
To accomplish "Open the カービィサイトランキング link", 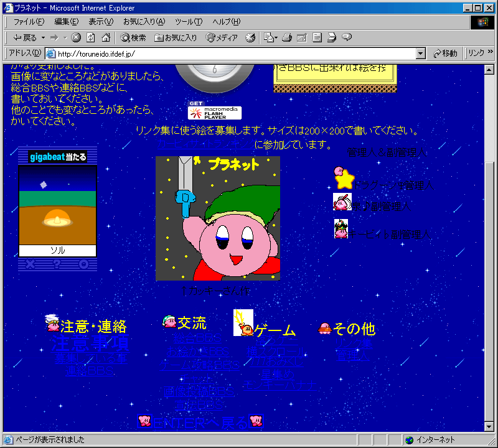I will point(206,144).
